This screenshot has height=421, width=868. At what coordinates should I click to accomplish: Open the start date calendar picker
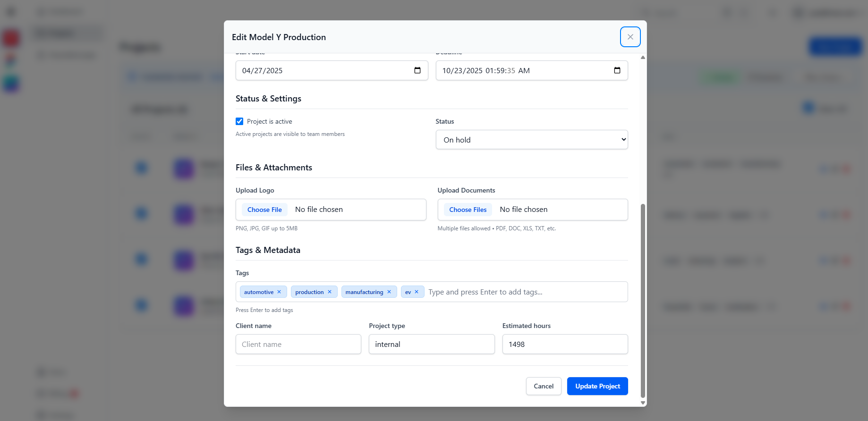pos(417,70)
